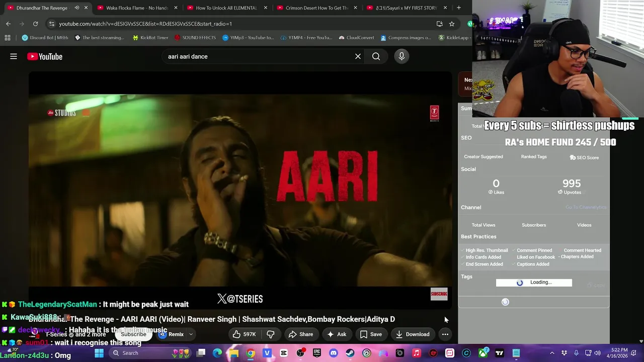Open Epic Games Launcher from the taskbar
Image resolution: width=644 pixels, height=362 pixels.
(x=317, y=353)
